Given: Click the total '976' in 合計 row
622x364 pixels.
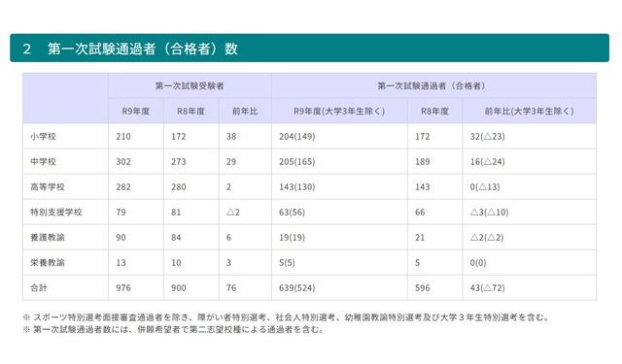Looking at the screenshot, I should [123, 288].
